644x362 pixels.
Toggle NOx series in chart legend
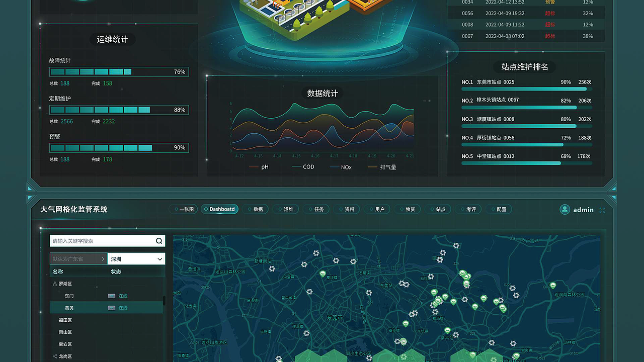click(341, 167)
